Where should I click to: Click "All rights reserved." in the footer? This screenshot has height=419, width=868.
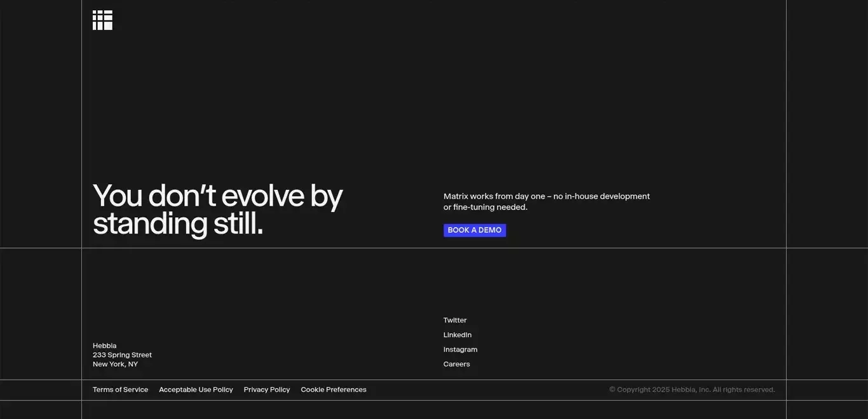pos(743,390)
